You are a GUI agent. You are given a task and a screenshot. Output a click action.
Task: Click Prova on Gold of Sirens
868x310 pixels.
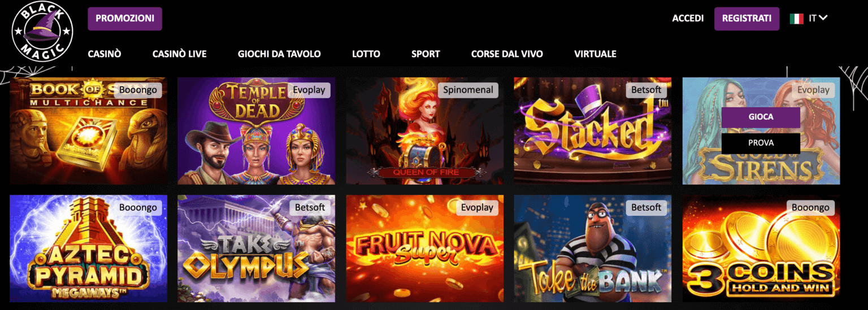tap(761, 143)
